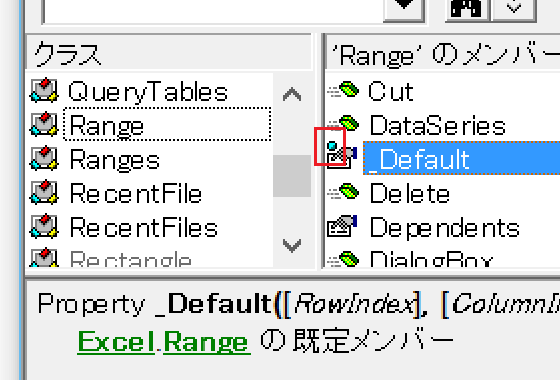Image resolution: width=560 pixels, height=380 pixels.
Task: Click the binoculars search button
Action: [x=468, y=10]
